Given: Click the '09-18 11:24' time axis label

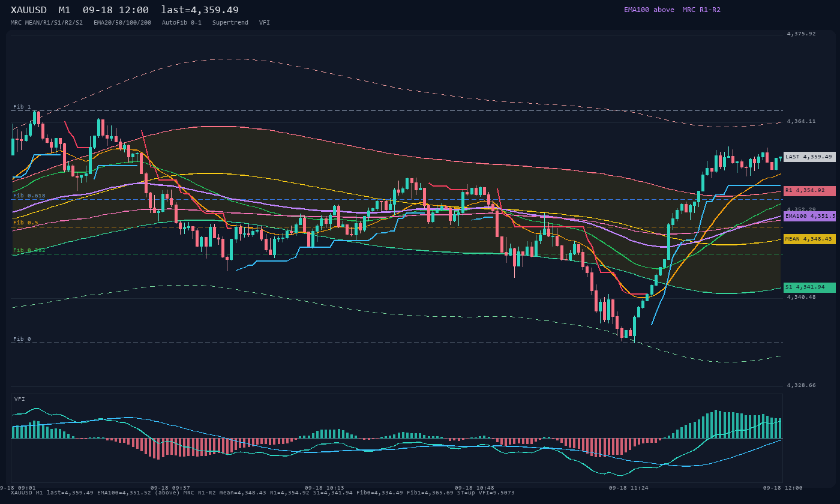Looking at the screenshot, I should point(629,488).
